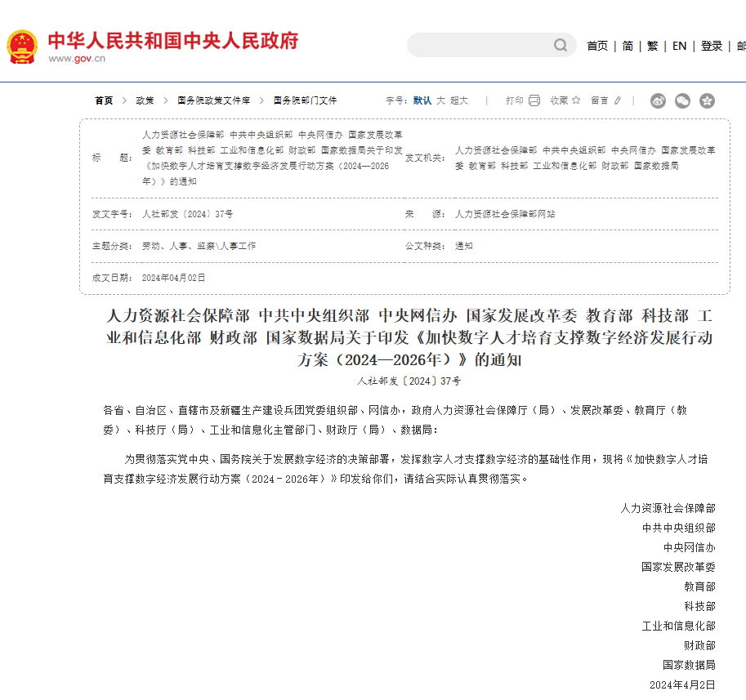
Task: Click signature line 人力资源社会保障部
Action: click(668, 508)
